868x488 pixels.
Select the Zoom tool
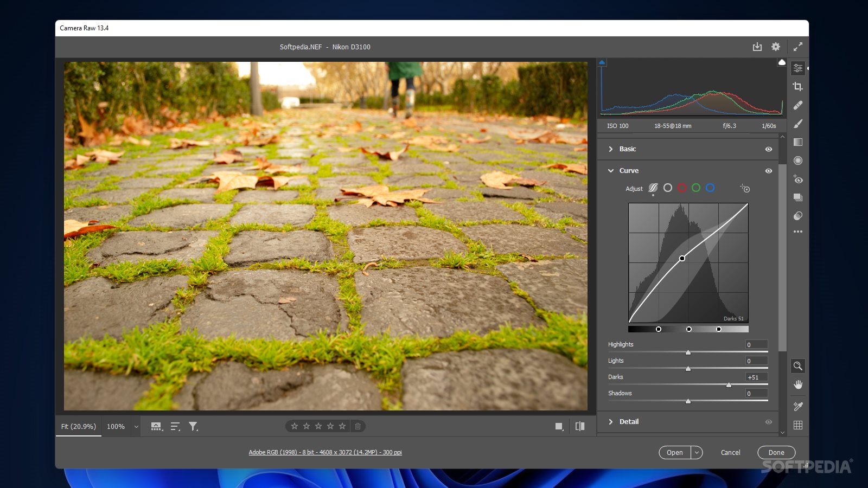click(798, 366)
